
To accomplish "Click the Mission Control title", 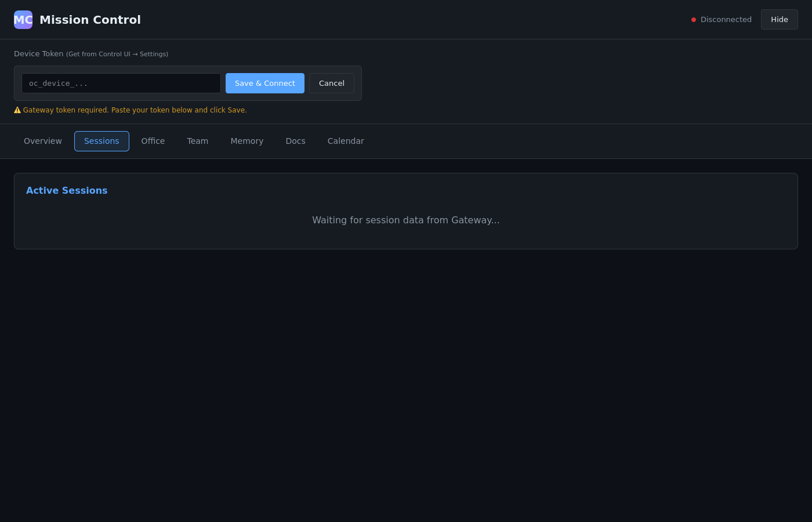I will point(90,20).
